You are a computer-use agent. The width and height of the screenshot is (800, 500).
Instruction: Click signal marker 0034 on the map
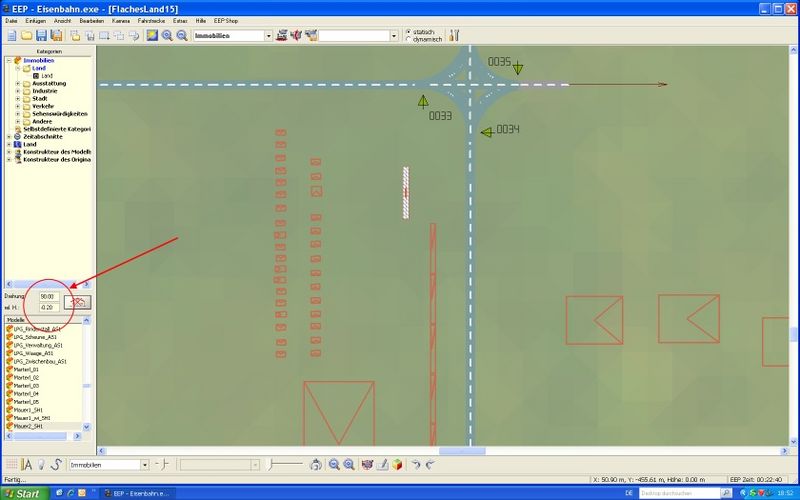click(487, 132)
